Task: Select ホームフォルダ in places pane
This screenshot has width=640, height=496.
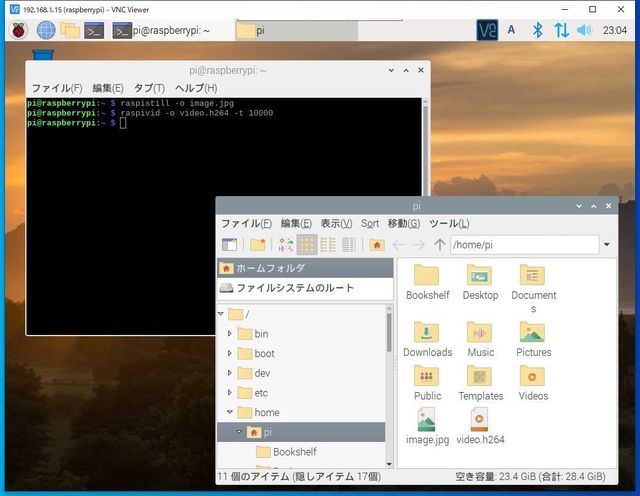Action: [x=305, y=268]
